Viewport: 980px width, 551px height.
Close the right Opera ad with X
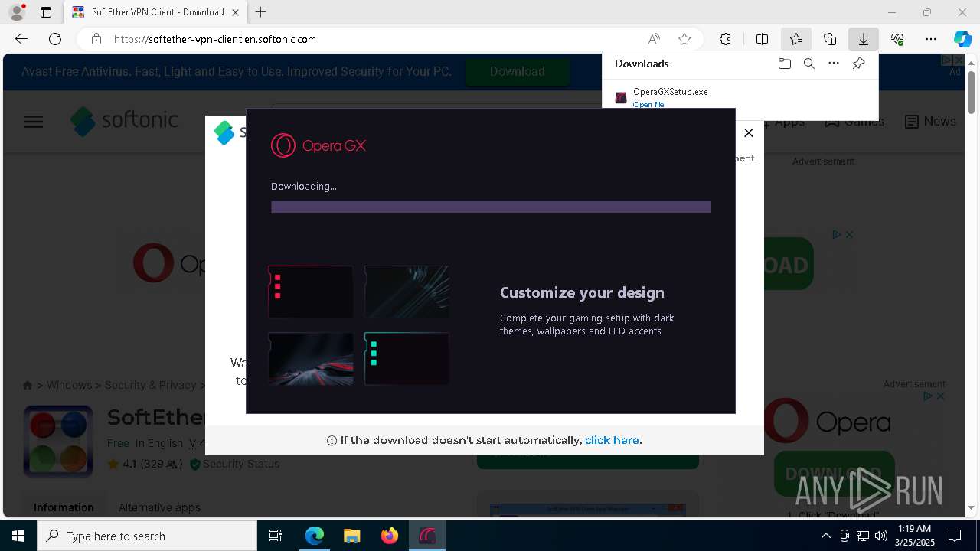(940, 396)
